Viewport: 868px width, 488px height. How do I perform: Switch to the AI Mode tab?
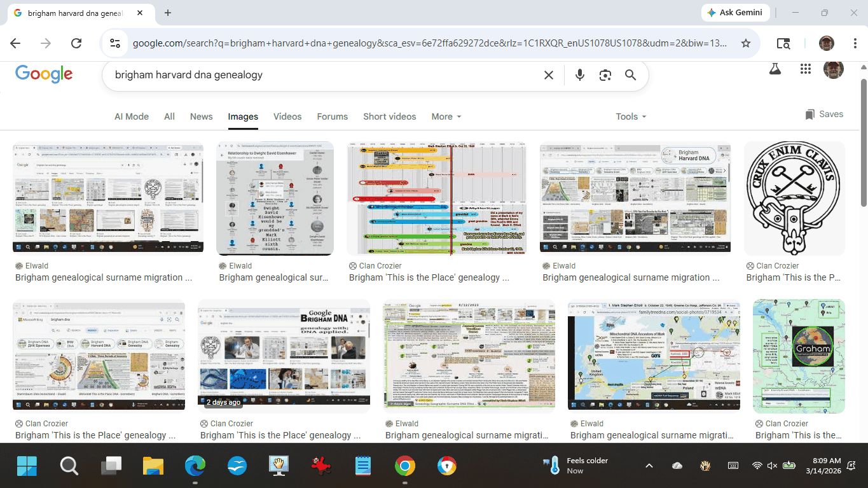coord(132,116)
